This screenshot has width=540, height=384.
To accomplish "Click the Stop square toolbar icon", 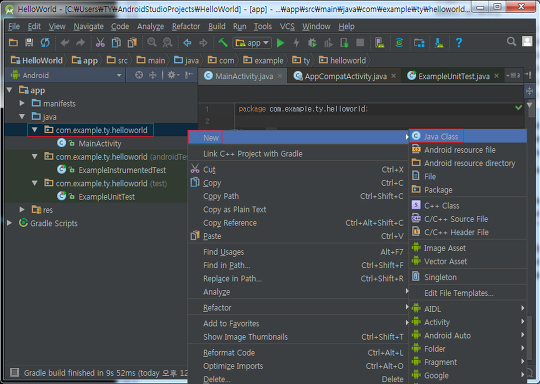I will (360, 43).
